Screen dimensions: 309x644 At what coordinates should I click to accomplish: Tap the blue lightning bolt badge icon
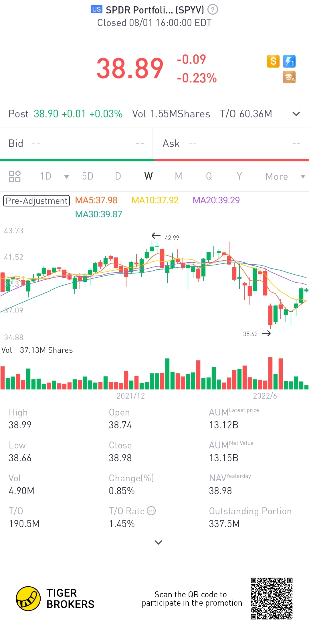pyautogui.click(x=289, y=61)
